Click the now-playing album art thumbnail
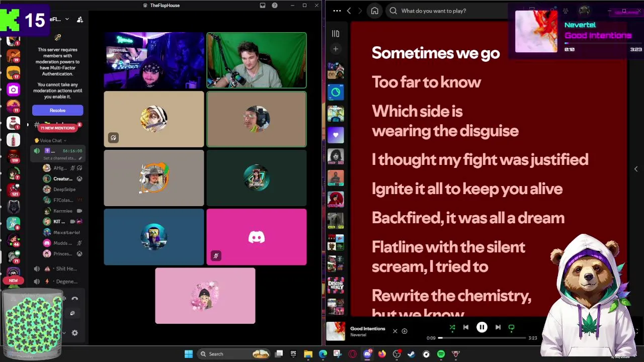Image resolution: width=644 pixels, height=362 pixels. (x=336, y=331)
